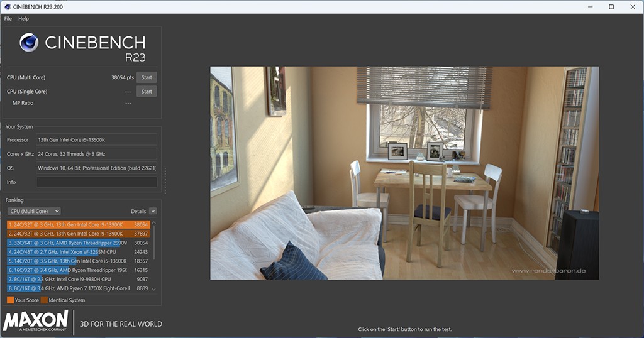
Task: Select the Core i5-13600K ranking row
Action: 78,261
